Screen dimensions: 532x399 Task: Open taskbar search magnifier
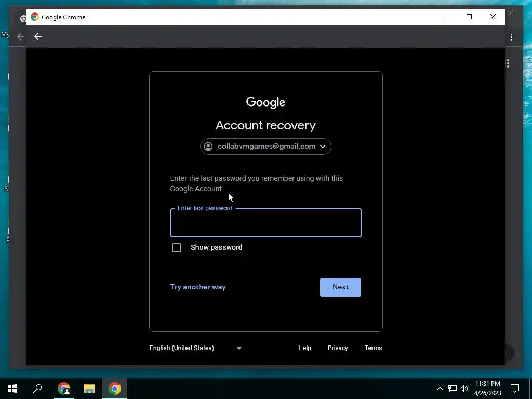pos(37,389)
